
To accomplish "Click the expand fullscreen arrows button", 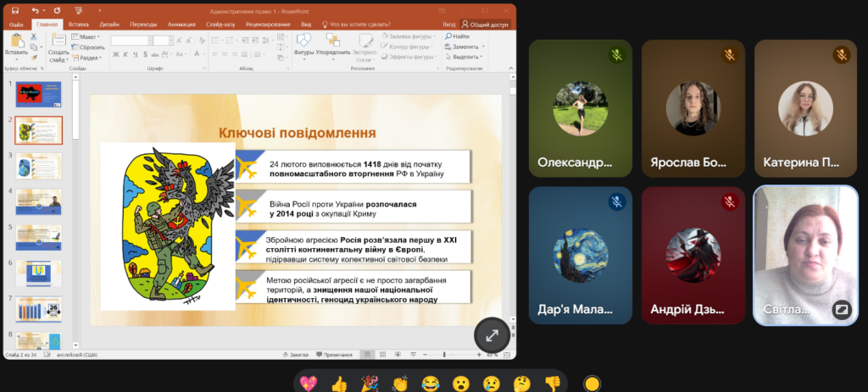I will (492, 335).
